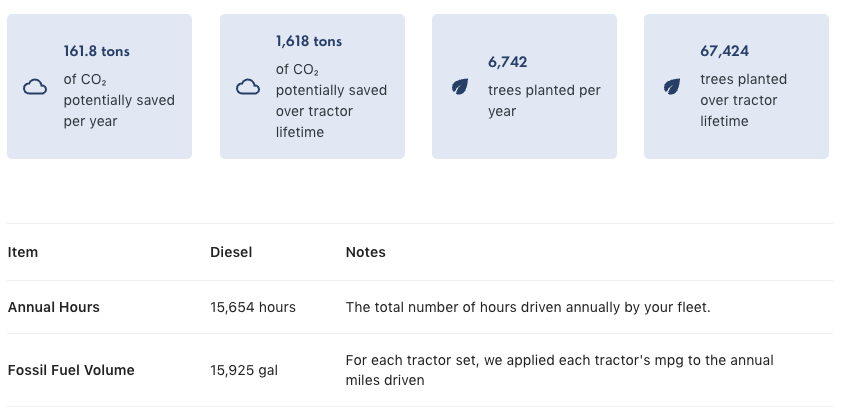Click the Diesel column header

(231, 252)
